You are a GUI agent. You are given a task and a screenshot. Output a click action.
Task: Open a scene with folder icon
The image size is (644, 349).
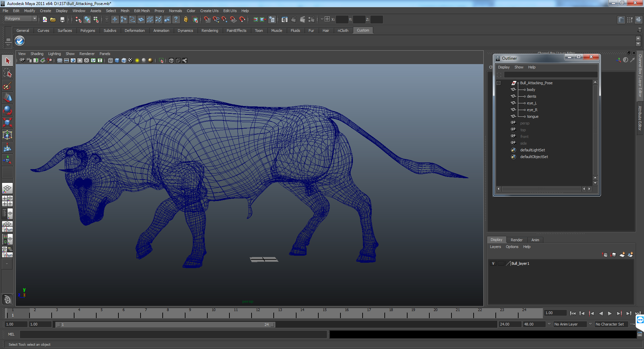53,20
